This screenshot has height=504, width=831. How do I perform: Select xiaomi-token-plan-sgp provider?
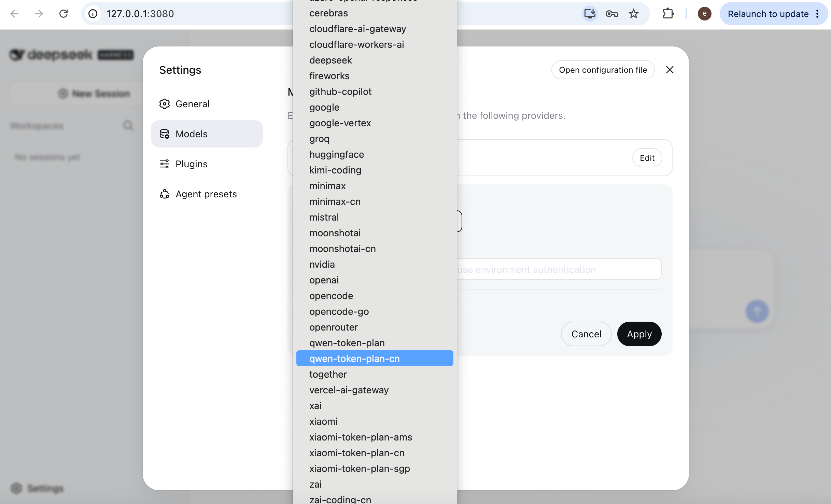click(375, 468)
